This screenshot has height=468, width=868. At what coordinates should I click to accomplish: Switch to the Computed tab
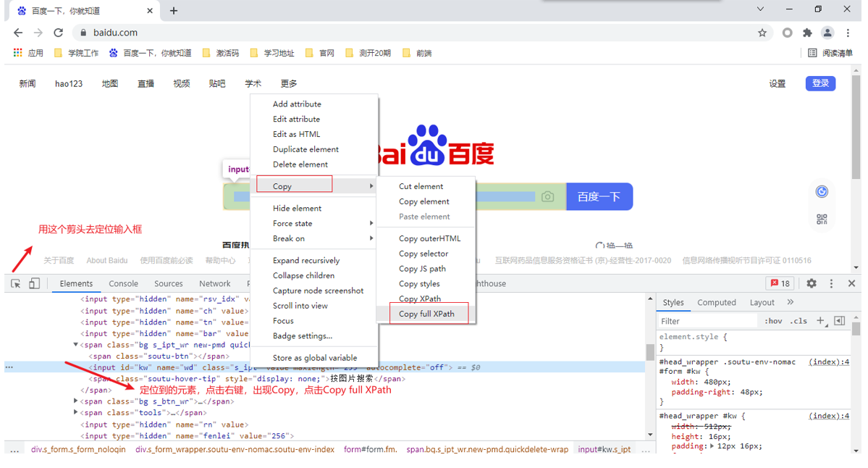[717, 302]
